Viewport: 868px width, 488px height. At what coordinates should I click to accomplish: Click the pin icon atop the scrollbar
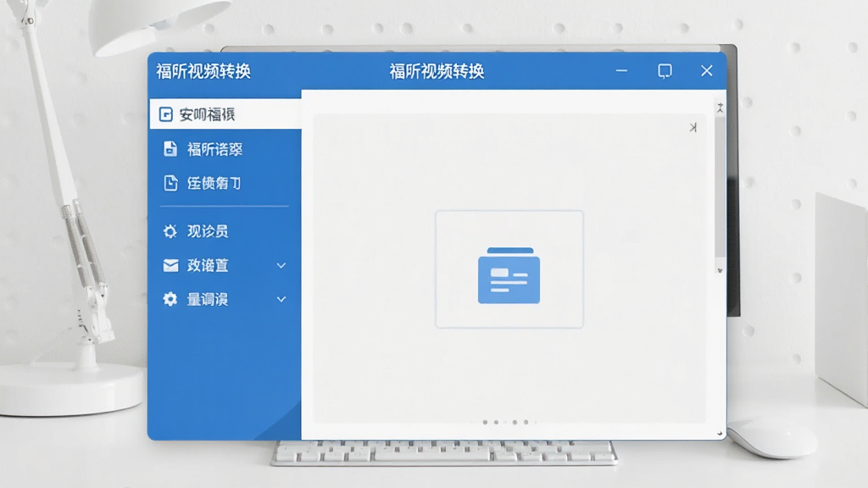tap(720, 108)
